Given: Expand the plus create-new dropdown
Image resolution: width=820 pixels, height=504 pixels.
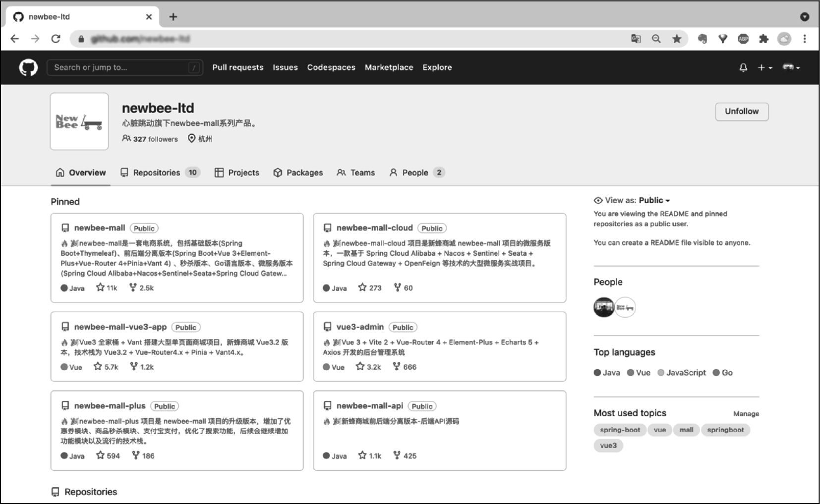Looking at the screenshot, I should coord(765,67).
